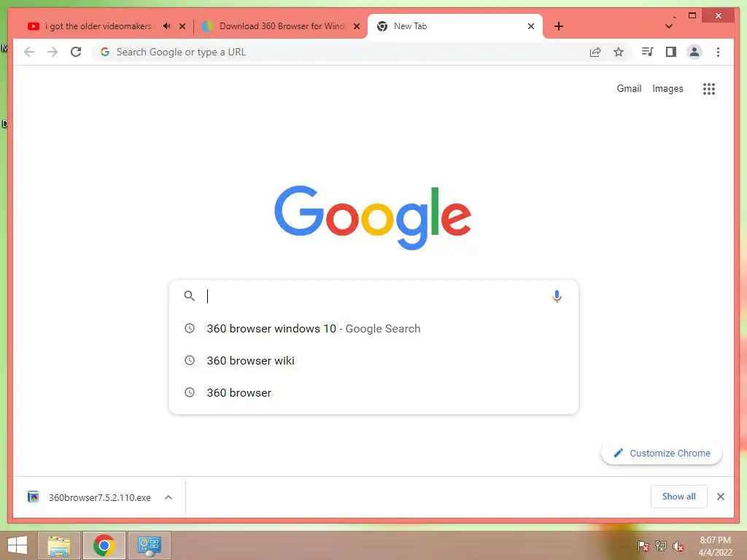Expand options for 360browser7.5.2.110.exe download
The height and width of the screenshot is (560, 747).
[x=169, y=497]
